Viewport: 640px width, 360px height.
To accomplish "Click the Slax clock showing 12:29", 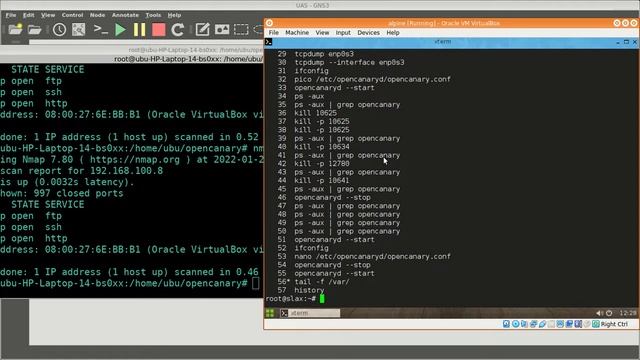I will click(x=628, y=313).
